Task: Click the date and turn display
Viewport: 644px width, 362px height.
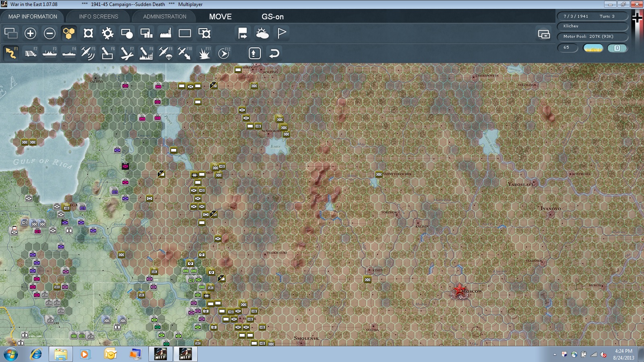Action: 592,16
